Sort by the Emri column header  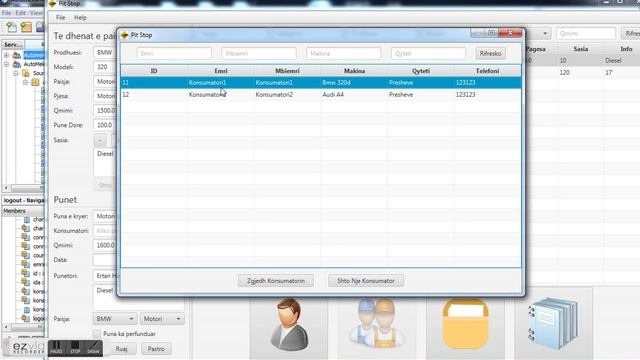pos(220,71)
